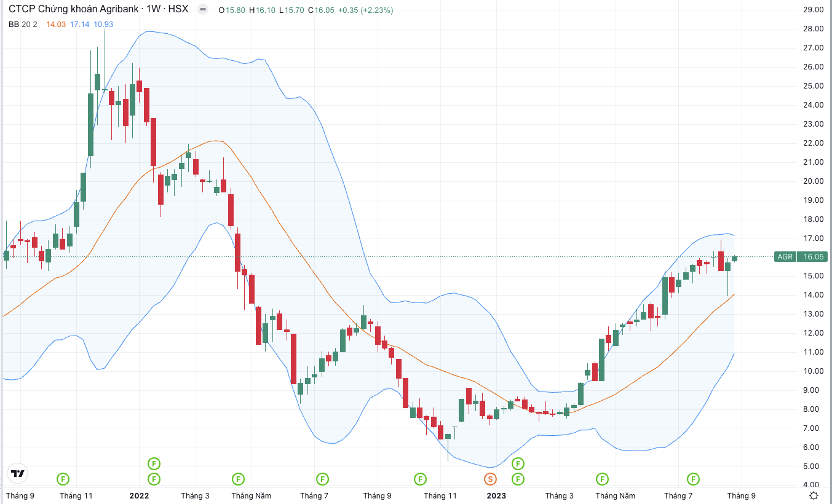Click the H16.10 high value

point(261,10)
